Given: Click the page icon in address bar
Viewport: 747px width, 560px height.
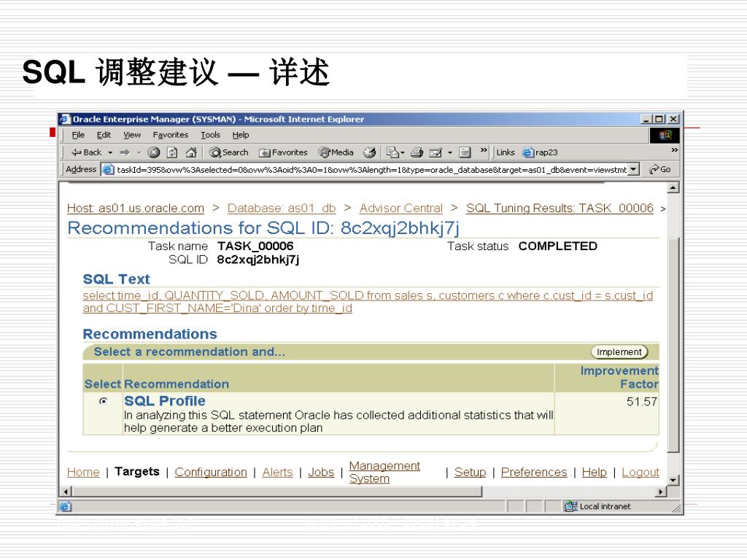Looking at the screenshot, I should [108, 169].
